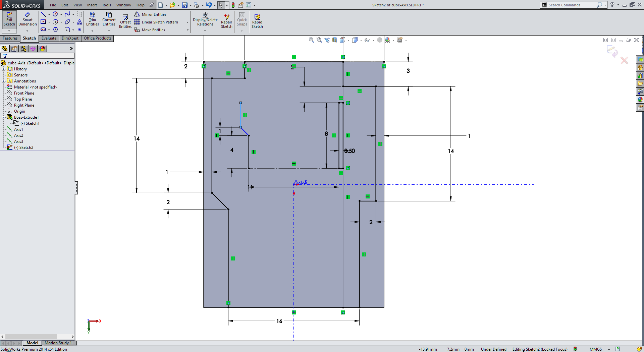Toggle Rapid Sketch mode
The height and width of the screenshot is (352, 644).
click(x=257, y=21)
